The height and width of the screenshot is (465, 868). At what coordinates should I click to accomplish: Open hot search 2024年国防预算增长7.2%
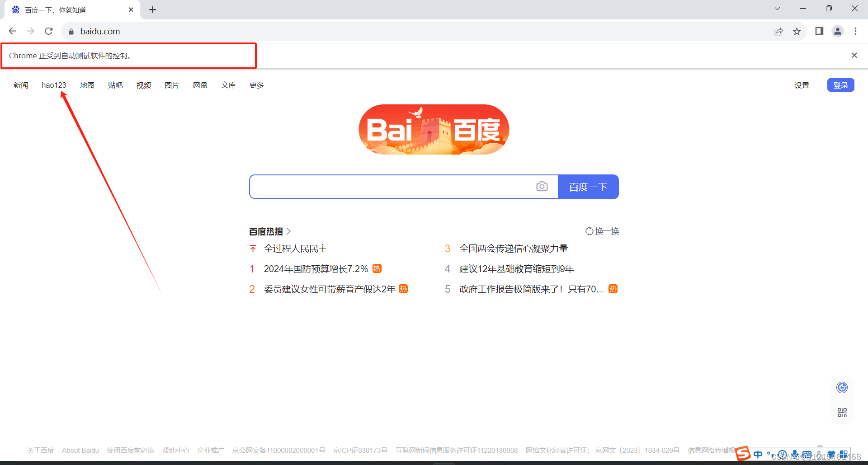[316, 269]
